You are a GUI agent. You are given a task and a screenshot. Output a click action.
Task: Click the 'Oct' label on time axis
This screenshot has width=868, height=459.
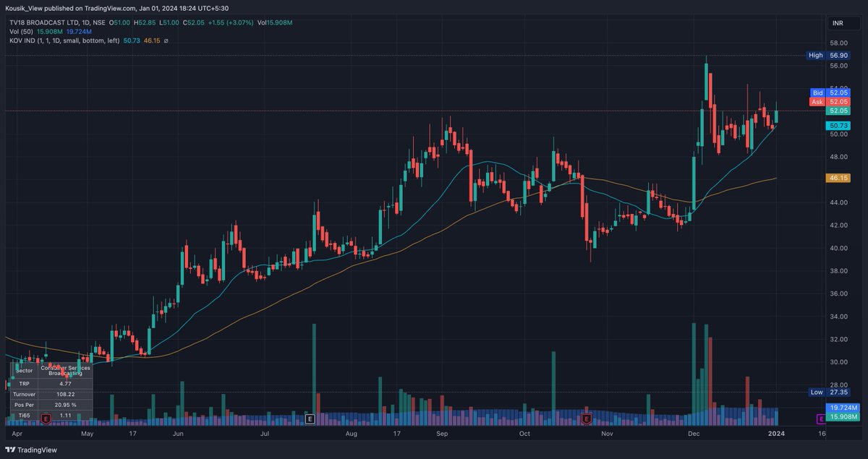[x=525, y=433]
